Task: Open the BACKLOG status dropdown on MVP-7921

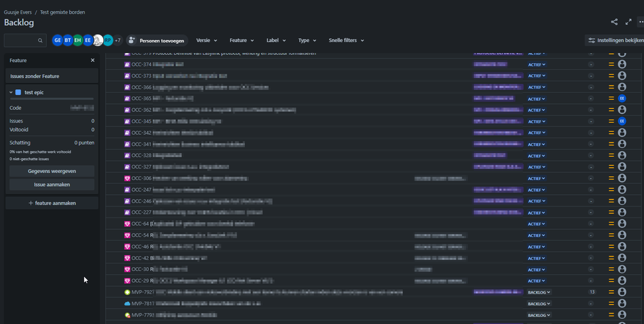Action: point(539,292)
